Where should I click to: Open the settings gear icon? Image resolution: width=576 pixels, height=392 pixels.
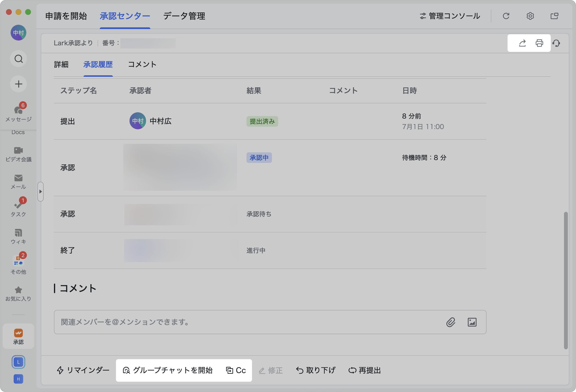tap(530, 16)
